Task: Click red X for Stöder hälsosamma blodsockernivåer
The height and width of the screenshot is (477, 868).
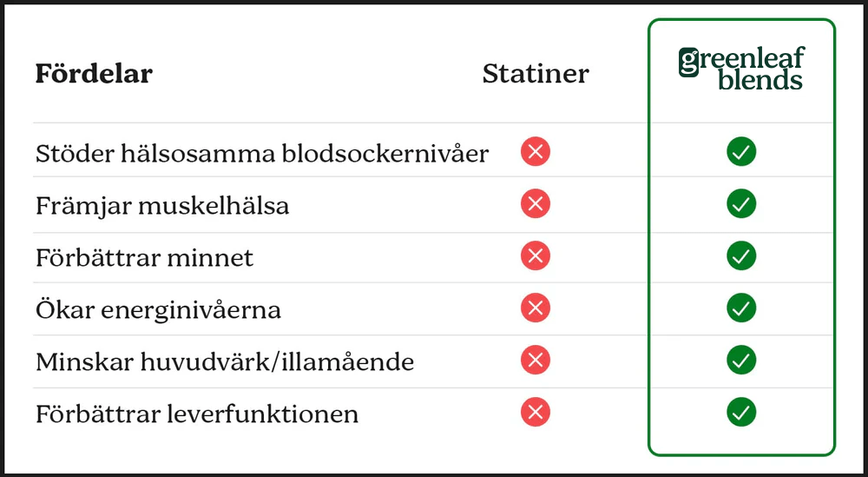Action: pos(536,152)
